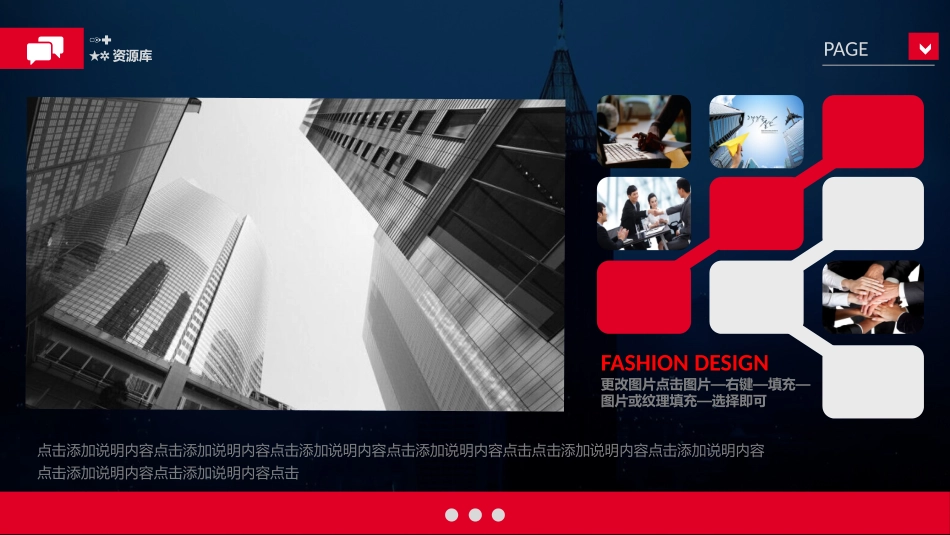Click the white chat bubbles icon
The height and width of the screenshot is (535, 950).
point(45,49)
